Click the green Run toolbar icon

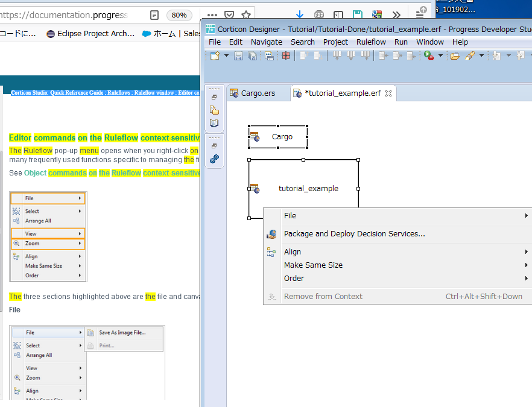[x=429, y=55]
